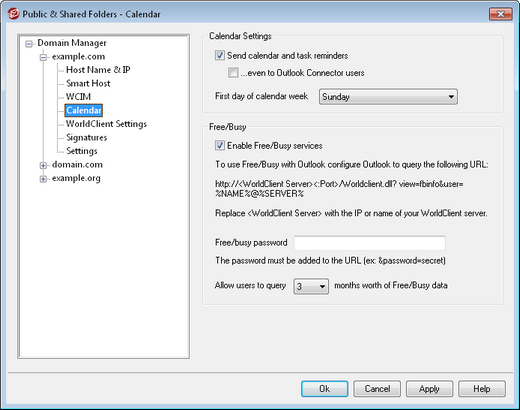Toggle Enable Free/Busy services checkbox
This screenshot has width=520, height=410.
pyautogui.click(x=220, y=146)
